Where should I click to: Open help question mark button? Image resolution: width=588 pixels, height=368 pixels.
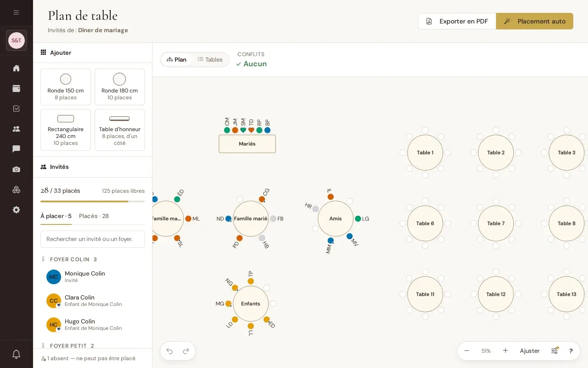(x=571, y=351)
